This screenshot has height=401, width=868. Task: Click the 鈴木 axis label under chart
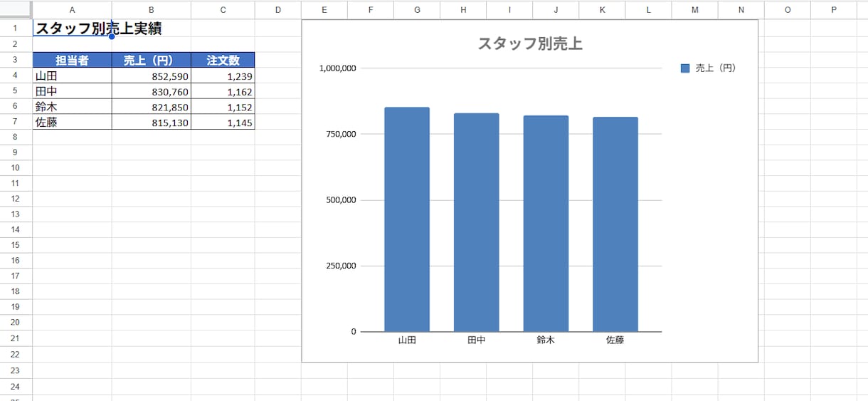point(546,340)
